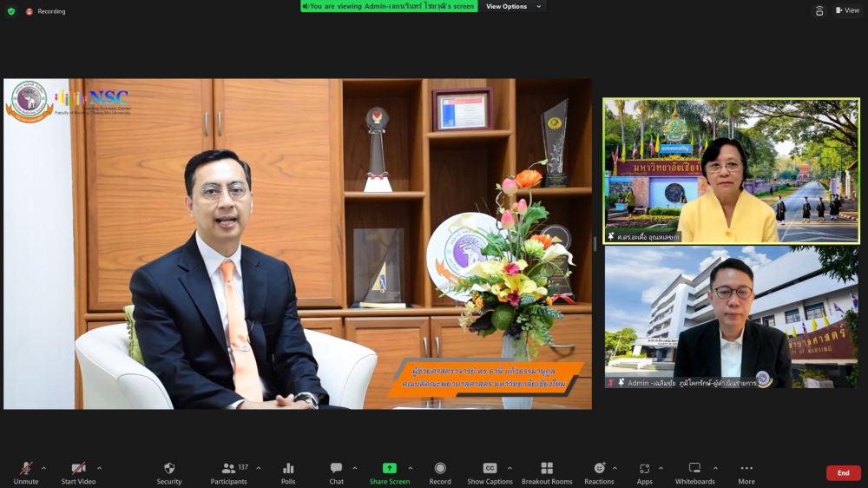Click the red End button
Image resolution: width=868 pixels, height=488 pixels.
click(843, 473)
